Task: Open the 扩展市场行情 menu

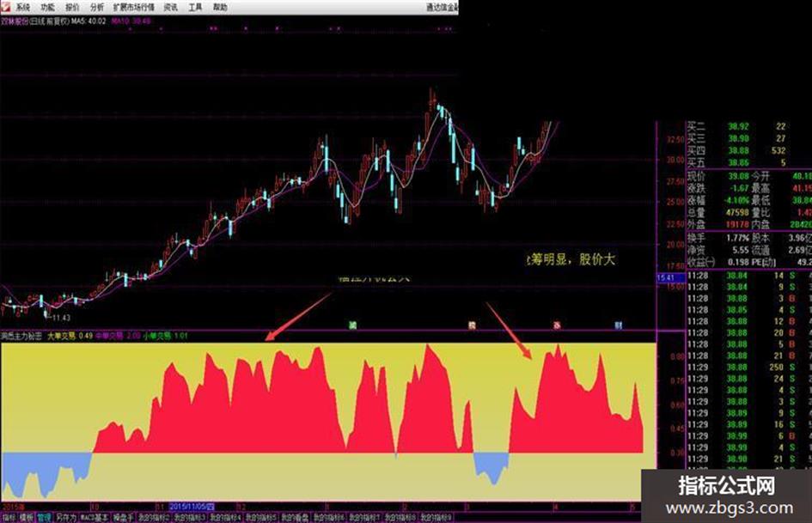Action: pyautogui.click(x=133, y=7)
